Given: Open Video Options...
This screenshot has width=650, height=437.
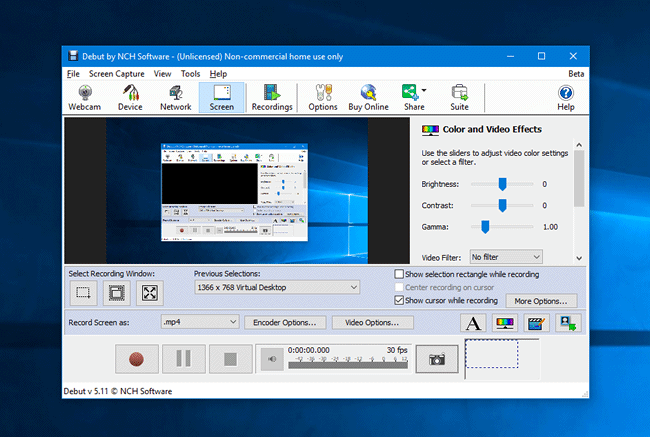Looking at the screenshot, I should [x=372, y=323].
